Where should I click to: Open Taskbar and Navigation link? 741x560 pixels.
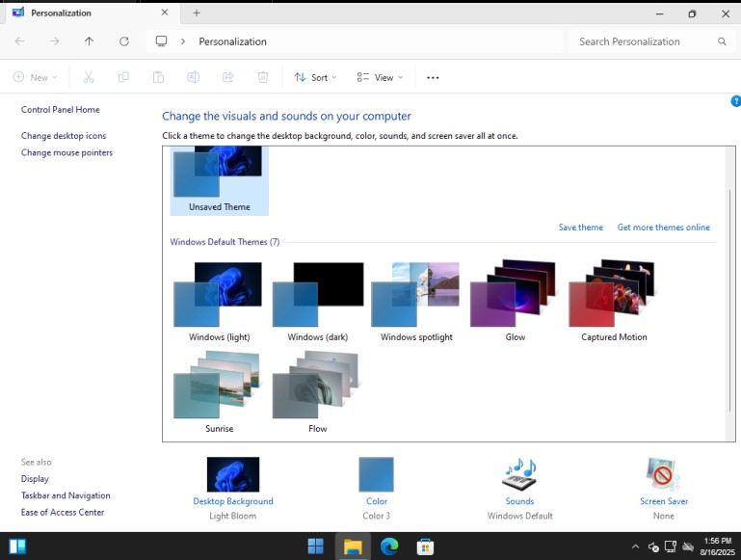pos(66,495)
